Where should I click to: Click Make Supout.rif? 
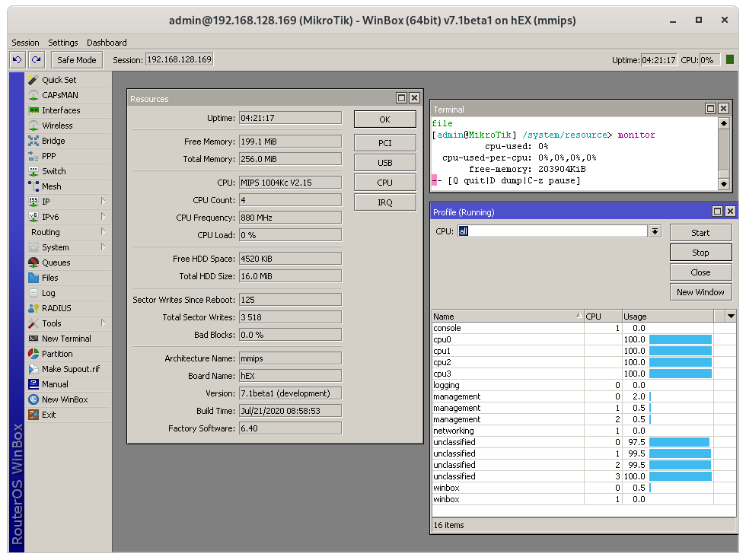(x=69, y=369)
